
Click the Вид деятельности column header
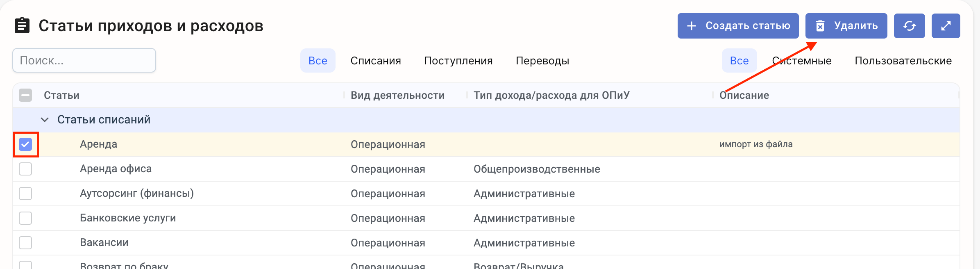click(x=397, y=95)
